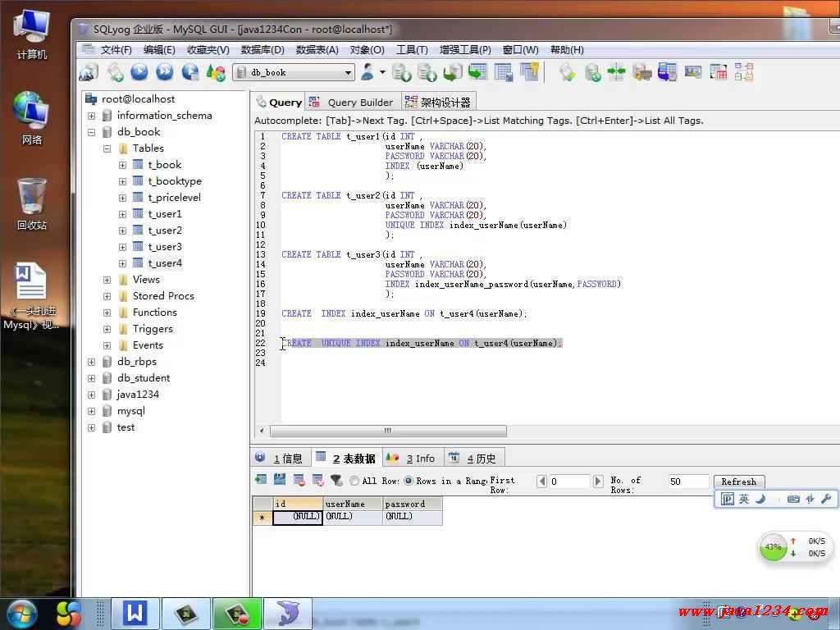Switch to the 4 历史 results tab

tap(473, 458)
